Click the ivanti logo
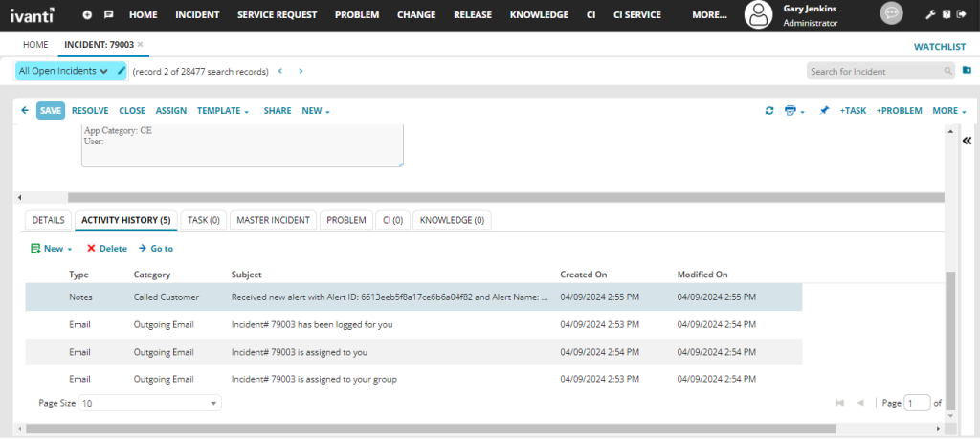The height and width of the screenshot is (440, 980). [32, 14]
